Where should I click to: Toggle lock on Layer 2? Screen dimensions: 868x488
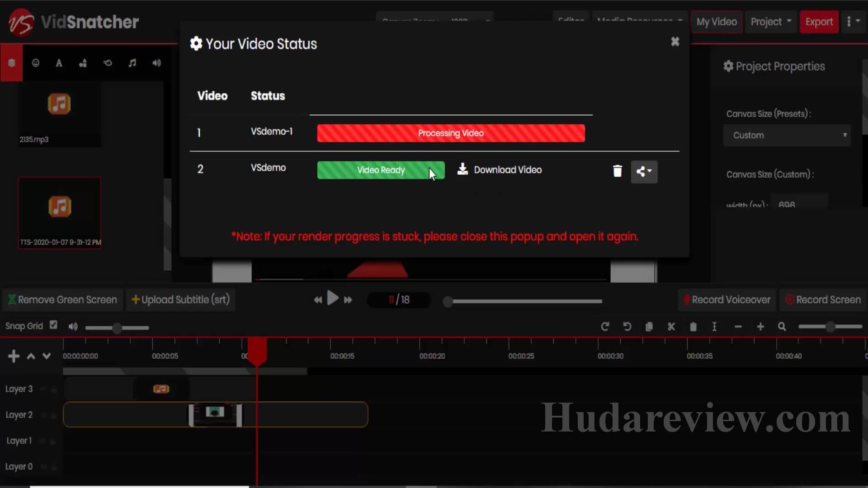(53, 415)
